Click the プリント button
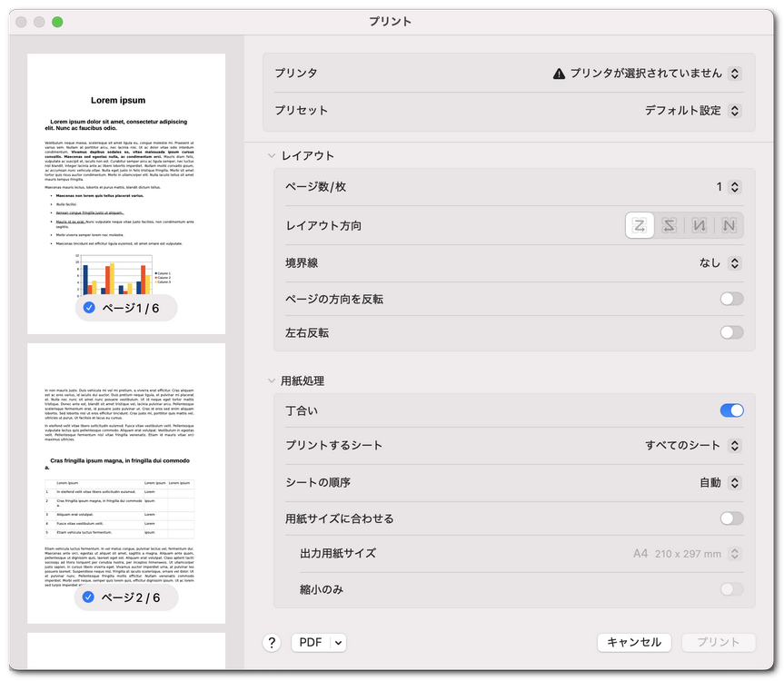 tap(719, 642)
